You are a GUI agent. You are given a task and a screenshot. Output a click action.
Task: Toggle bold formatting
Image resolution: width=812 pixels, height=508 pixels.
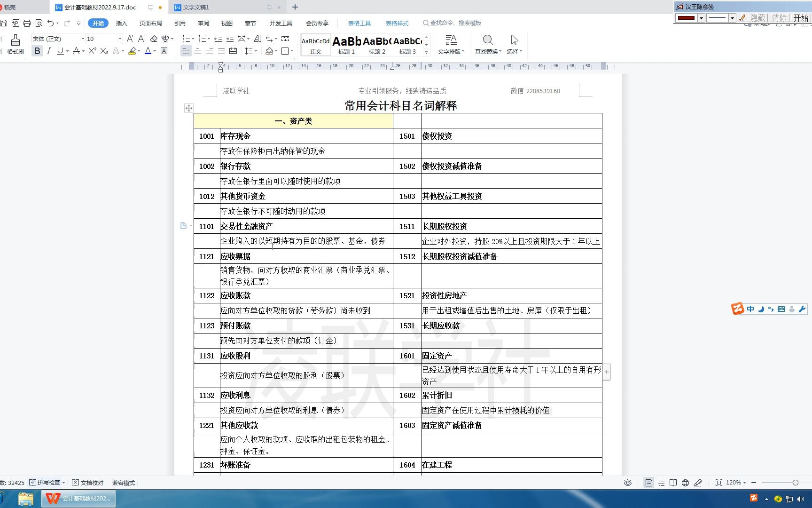pyautogui.click(x=37, y=51)
